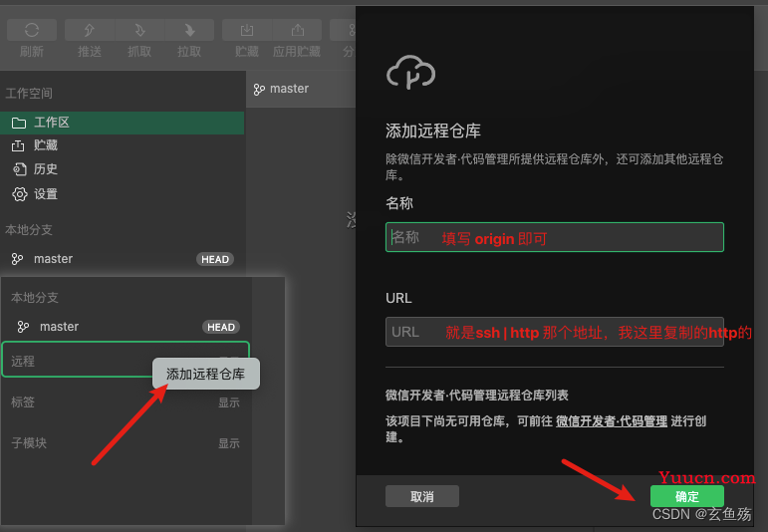Apply stash with the 应用贮藏 toolbar icon
The image size is (768, 532).
point(297,30)
